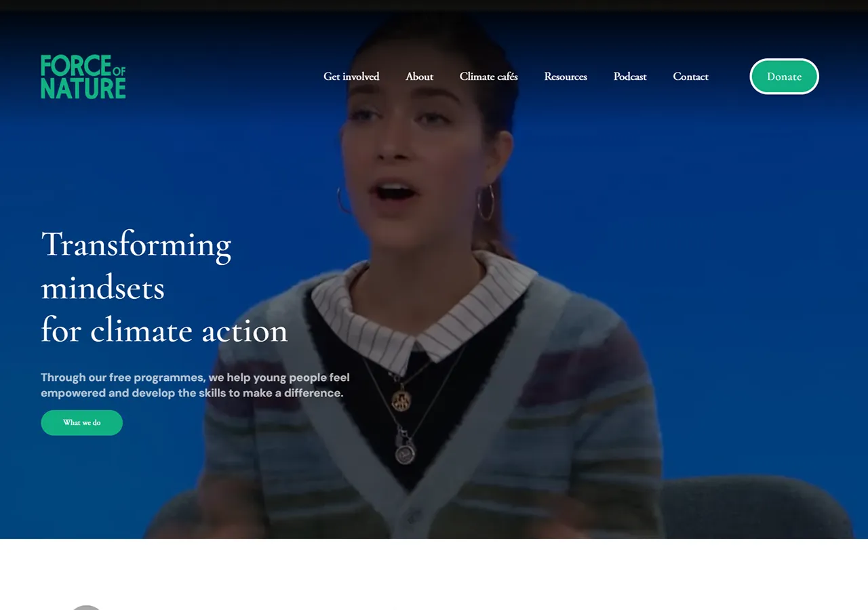This screenshot has width=868, height=610.
Task: Open the Climate cafés navigation link
Action: (488, 77)
